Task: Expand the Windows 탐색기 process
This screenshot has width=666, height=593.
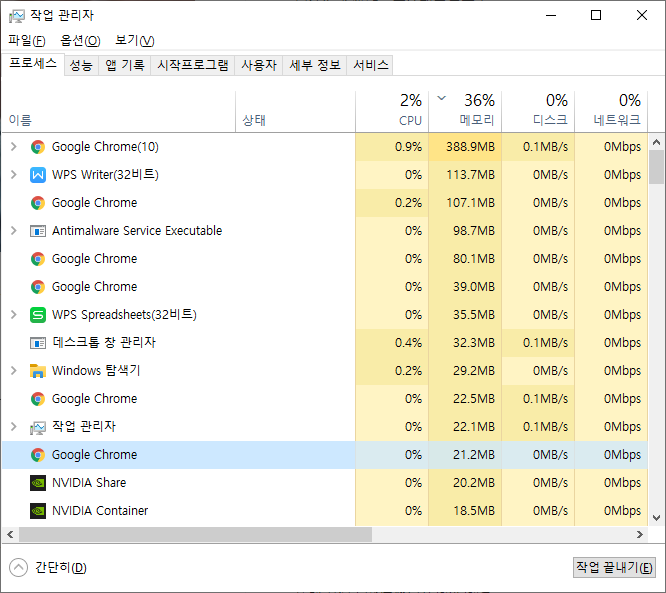Action: 14,371
